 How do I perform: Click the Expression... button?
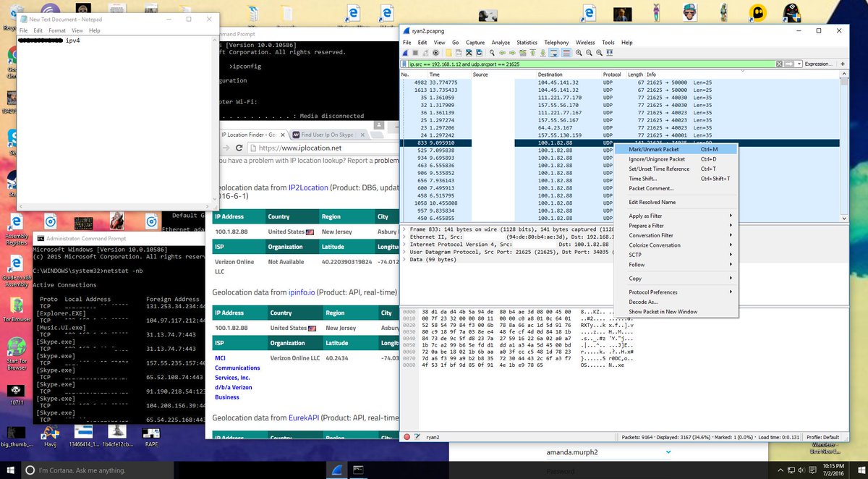click(818, 64)
